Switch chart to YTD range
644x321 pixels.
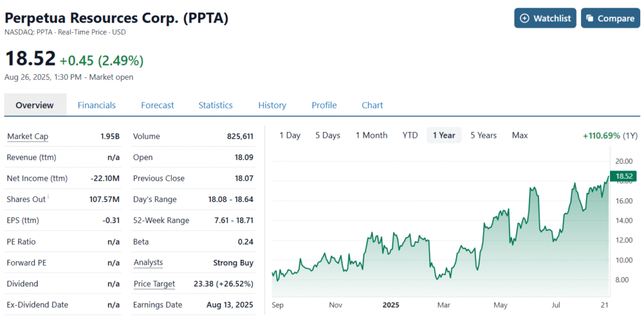pyautogui.click(x=410, y=135)
